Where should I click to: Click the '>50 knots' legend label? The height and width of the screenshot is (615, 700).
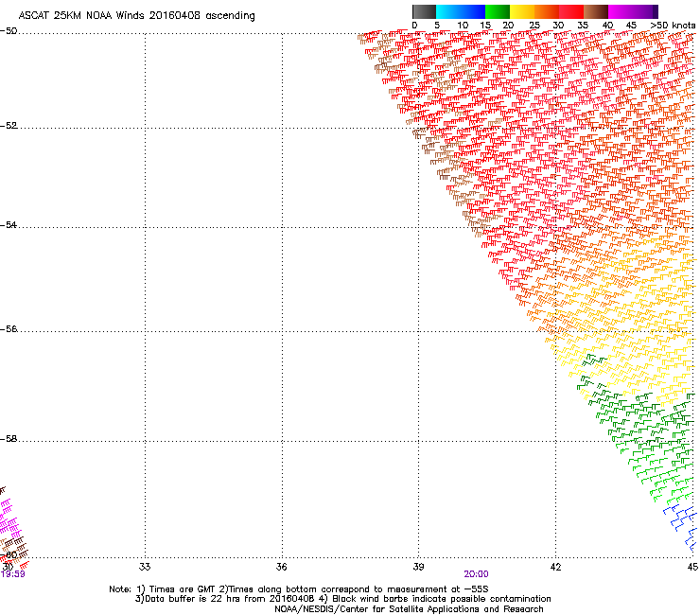coord(673,26)
